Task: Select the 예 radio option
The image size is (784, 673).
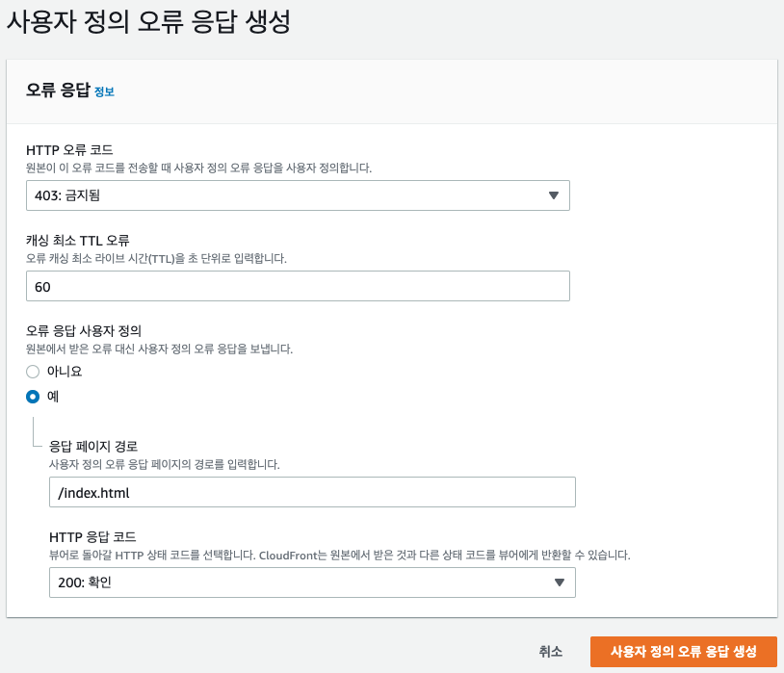Action: coord(33,397)
